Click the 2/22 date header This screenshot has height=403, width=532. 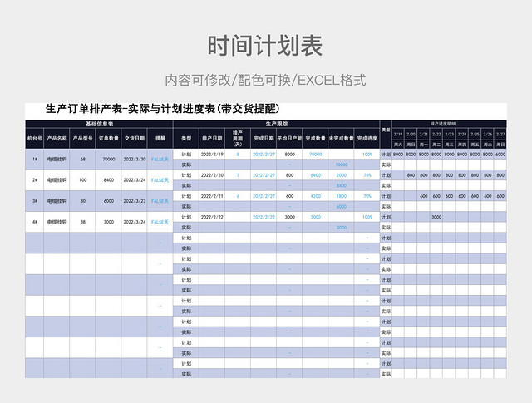(x=436, y=135)
